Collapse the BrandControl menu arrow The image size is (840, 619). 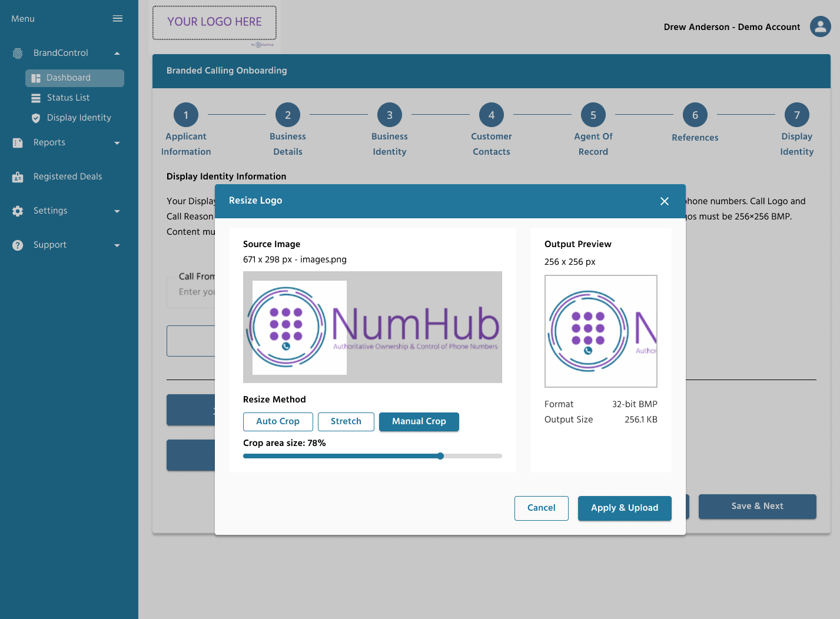click(x=117, y=54)
